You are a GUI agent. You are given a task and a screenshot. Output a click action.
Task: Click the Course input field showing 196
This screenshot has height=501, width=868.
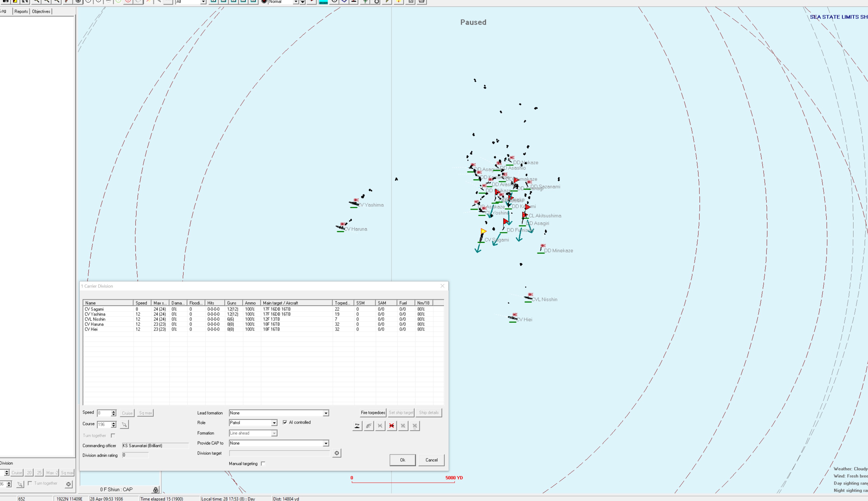coord(104,425)
